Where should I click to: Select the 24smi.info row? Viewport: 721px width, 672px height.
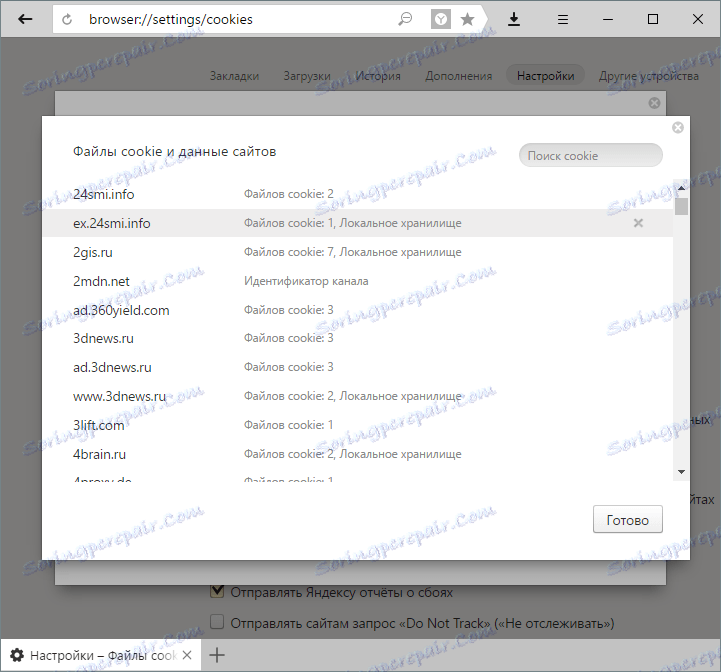click(358, 194)
